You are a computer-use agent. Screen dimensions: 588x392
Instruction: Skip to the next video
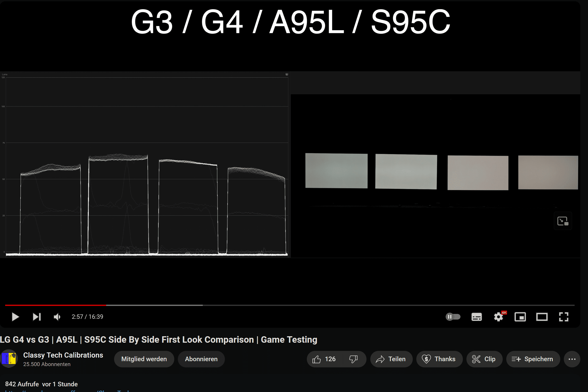click(x=37, y=317)
